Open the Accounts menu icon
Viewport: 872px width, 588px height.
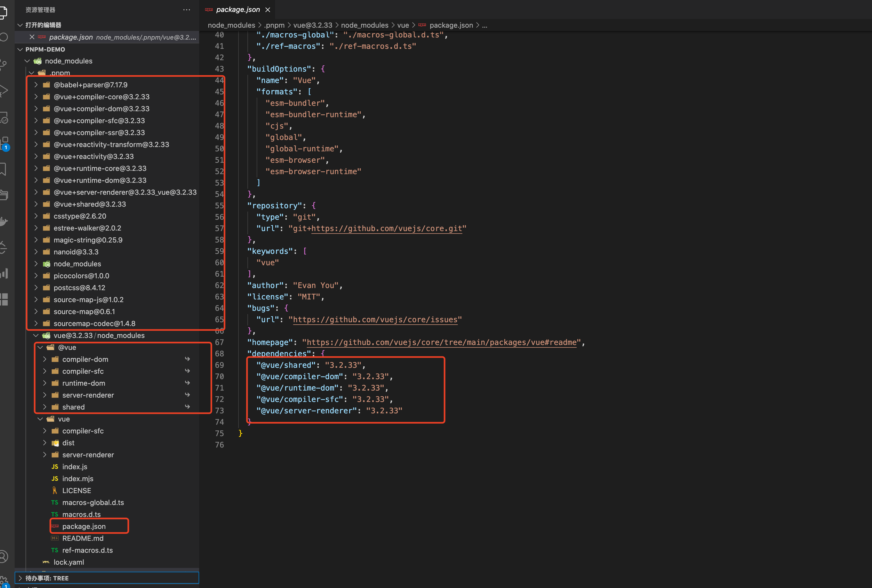[x=3, y=557]
